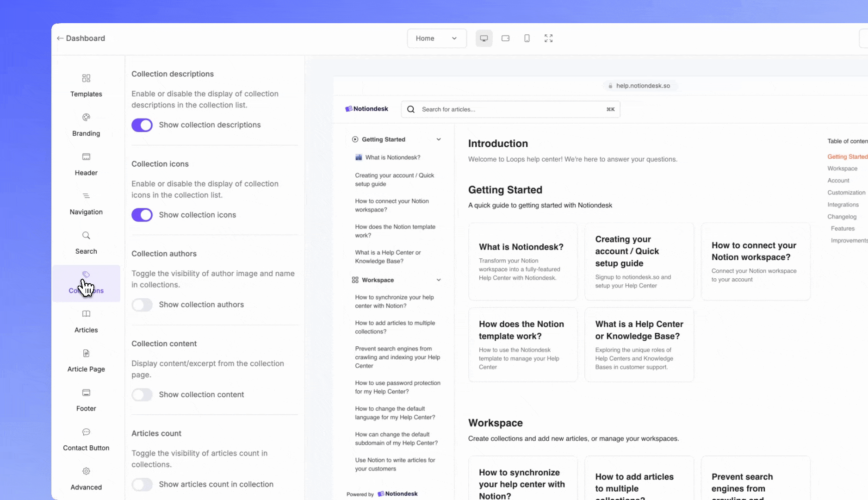This screenshot has height=500, width=868.
Task: Select the Navigation label in sidebar
Action: coord(86,212)
